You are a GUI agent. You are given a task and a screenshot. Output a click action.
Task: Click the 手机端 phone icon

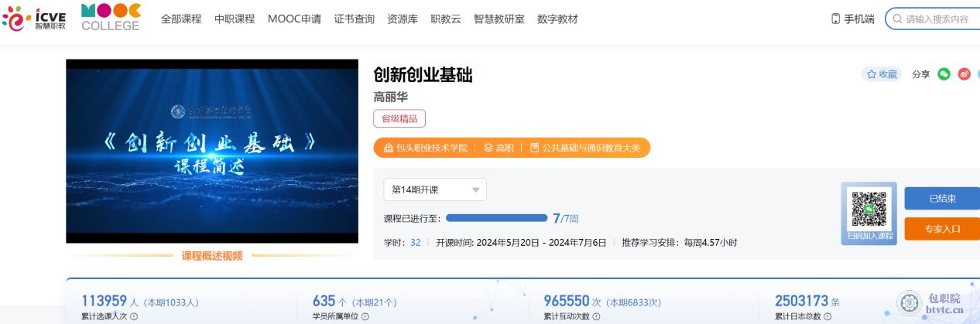click(835, 19)
